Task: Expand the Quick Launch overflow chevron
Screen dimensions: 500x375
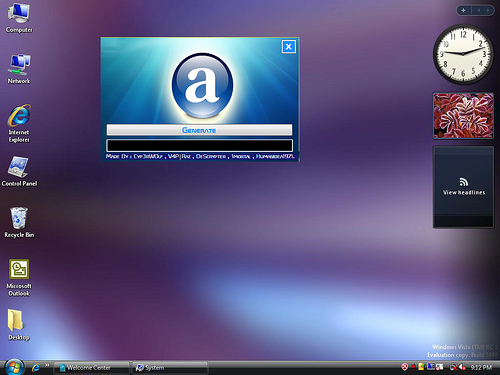Action: pos(47,365)
